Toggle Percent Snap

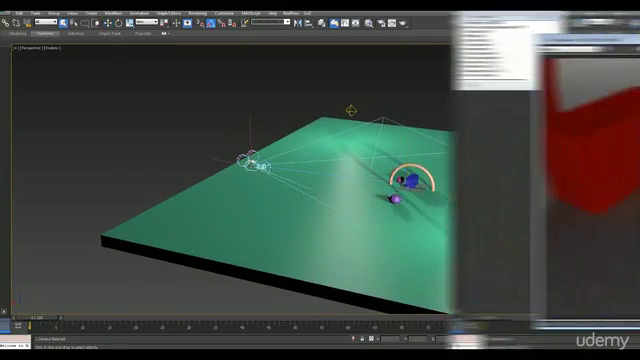[x=222, y=23]
